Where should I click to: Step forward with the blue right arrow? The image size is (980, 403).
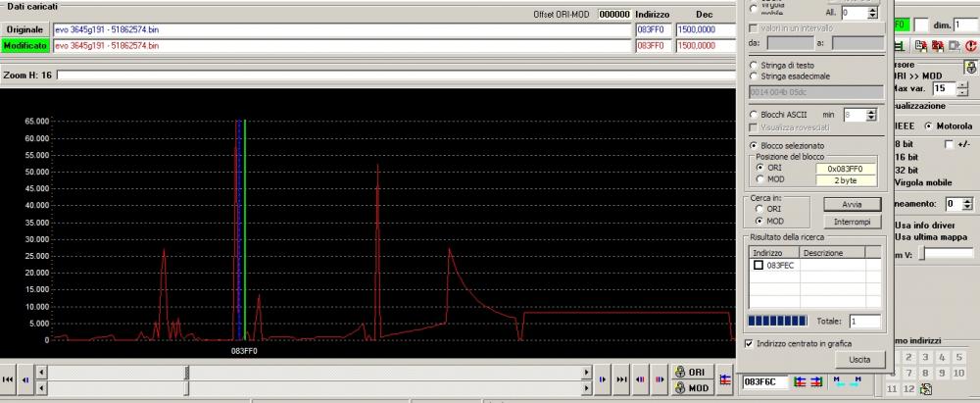point(603,379)
